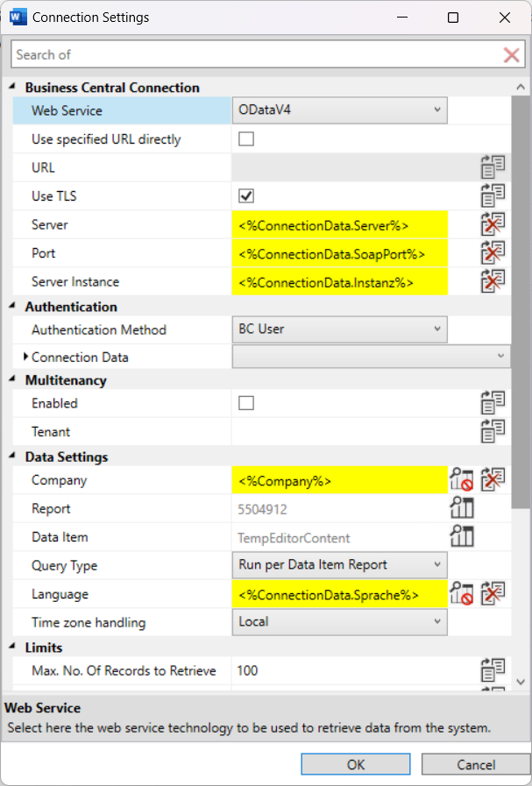This screenshot has height=786, width=532.
Task: Remove placeholder icon in the Port row
Action: [493, 252]
